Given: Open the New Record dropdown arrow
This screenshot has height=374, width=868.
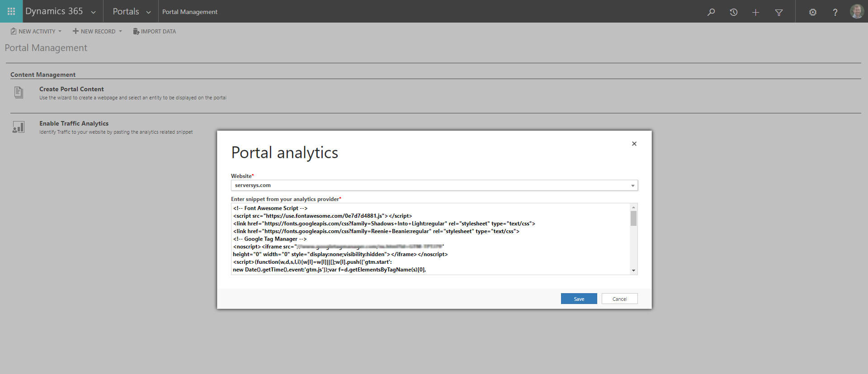Looking at the screenshot, I should point(120,31).
